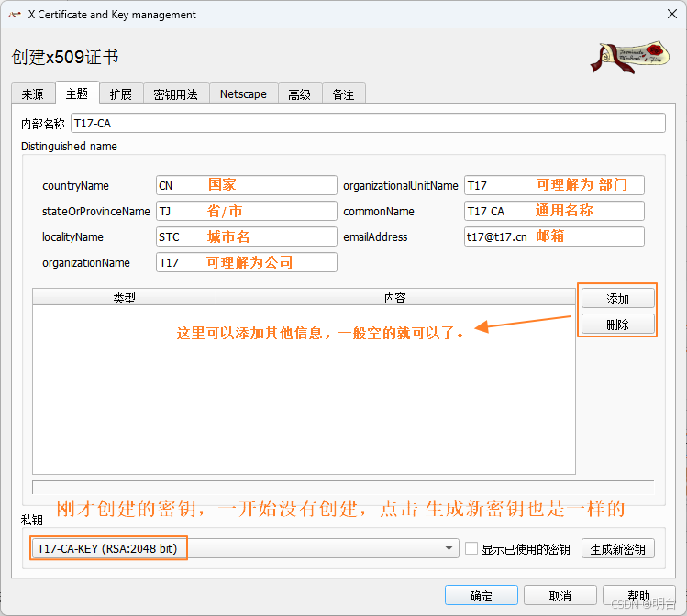Image resolution: width=687 pixels, height=616 pixels.
Task: Confirm with the 确定 button
Action: (x=481, y=596)
